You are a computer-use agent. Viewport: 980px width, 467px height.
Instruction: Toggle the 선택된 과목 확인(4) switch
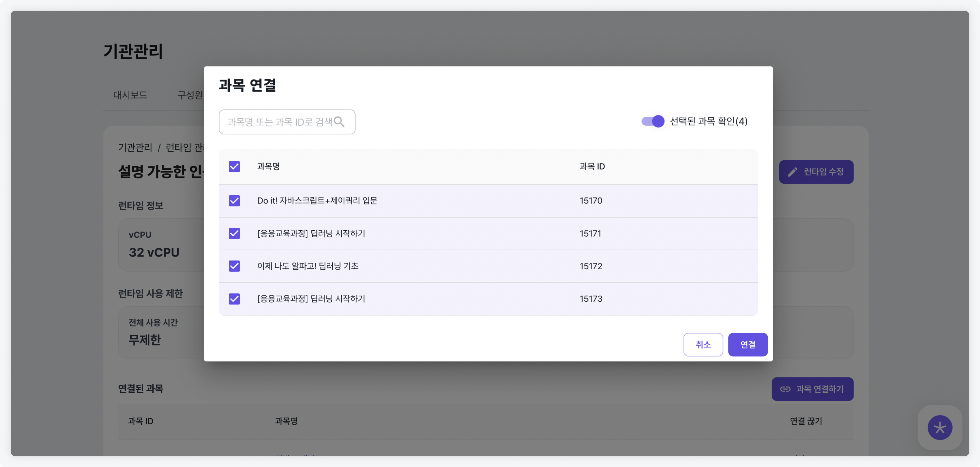point(652,121)
